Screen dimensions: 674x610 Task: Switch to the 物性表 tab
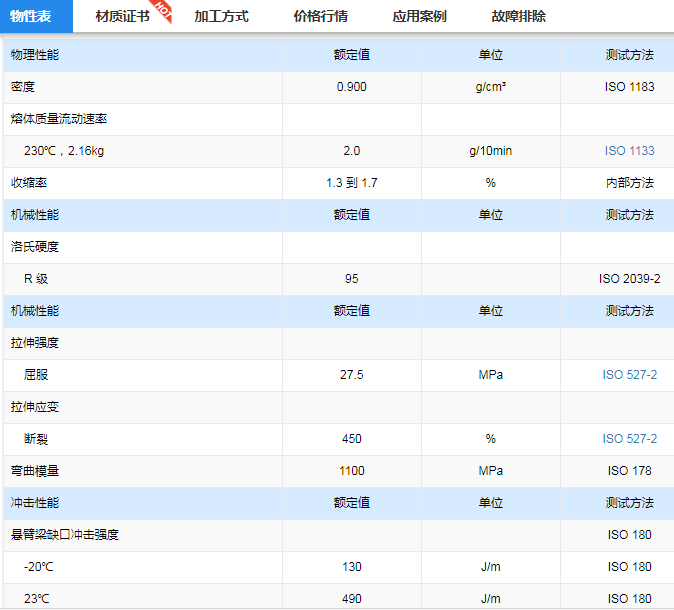pos(31,17)
